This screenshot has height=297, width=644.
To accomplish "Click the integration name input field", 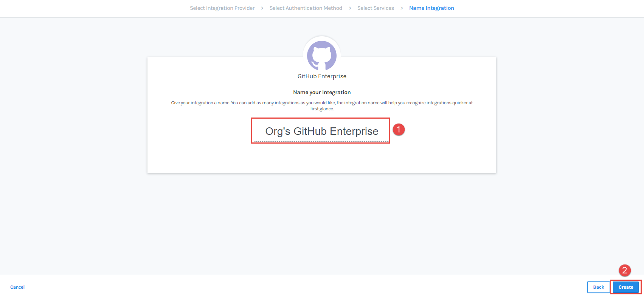I will (x=321, y=131).
